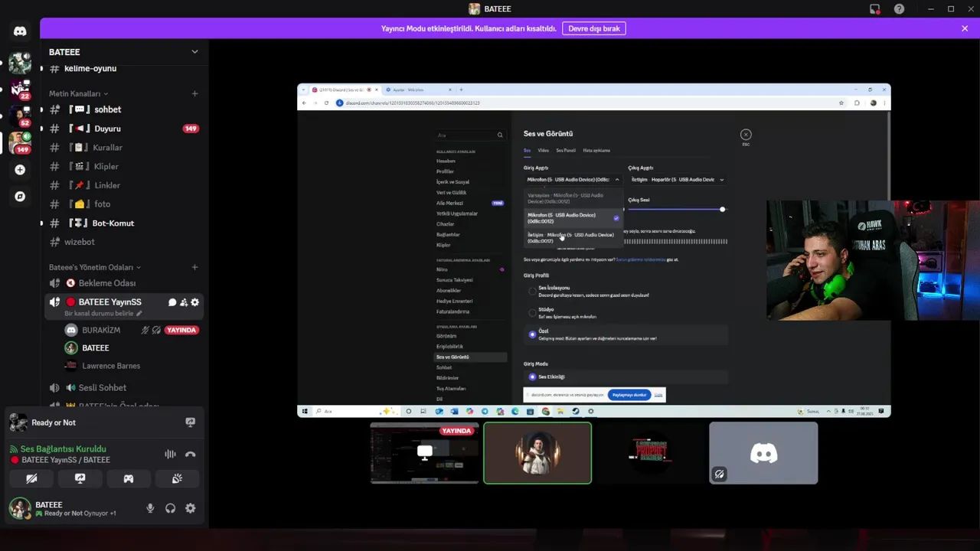Open Giriş Aygıtı dropdown in stream
The width and height of the screenshot is (980, 551).
pyautogui.click(x=573, y=180)
